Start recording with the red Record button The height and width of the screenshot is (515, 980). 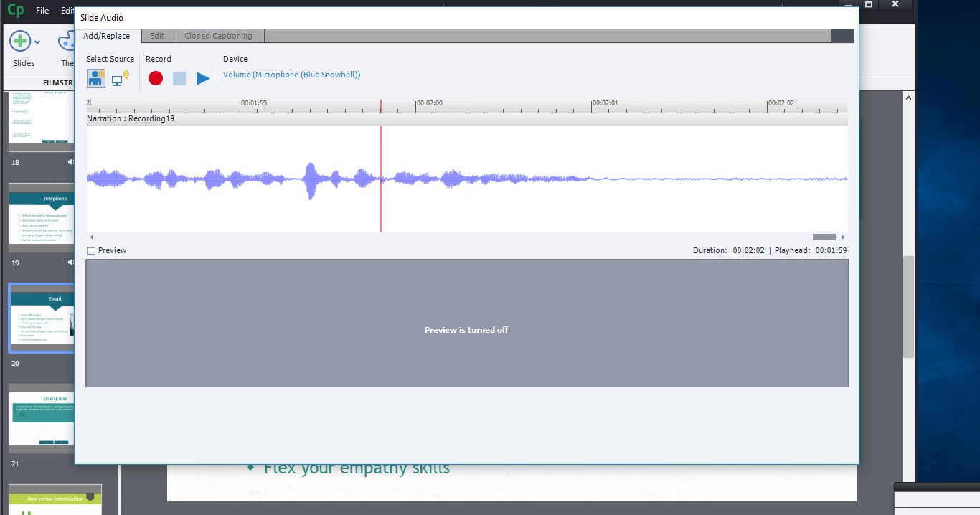[156, 78]
